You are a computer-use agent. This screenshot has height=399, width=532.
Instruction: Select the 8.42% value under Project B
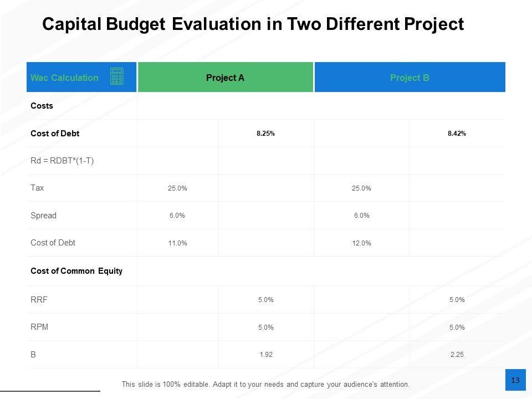(457, 134)
